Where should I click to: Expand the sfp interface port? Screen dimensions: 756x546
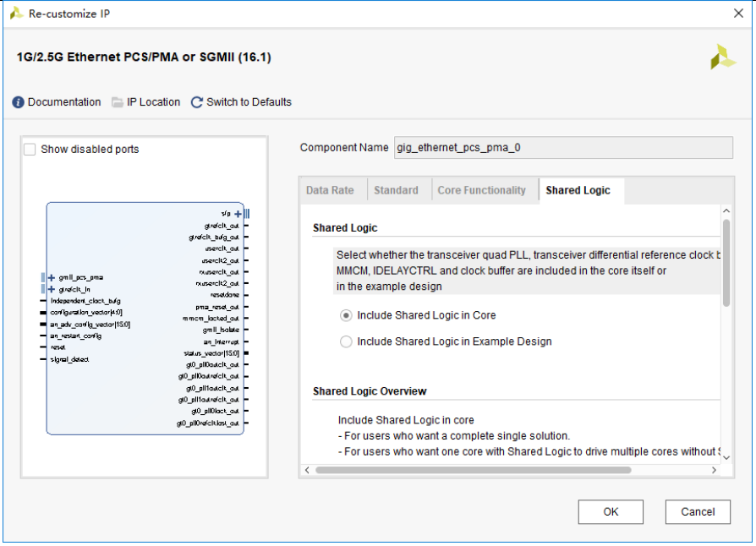pyautogui.click(x=238, y=214)
